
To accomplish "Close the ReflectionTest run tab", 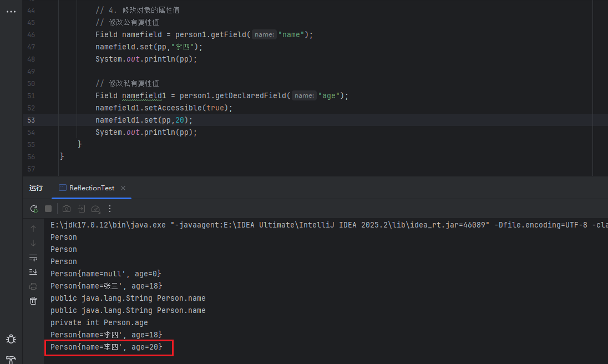I will click(x=123, y=188).
